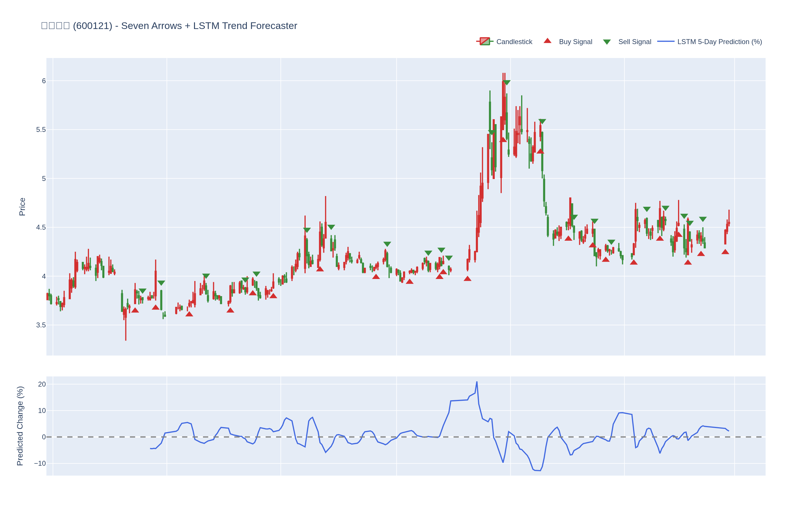This screenshot has height=522, width=812.
Task: Toggle Sell Signal legend label
Action: click(x=635, y=42)
